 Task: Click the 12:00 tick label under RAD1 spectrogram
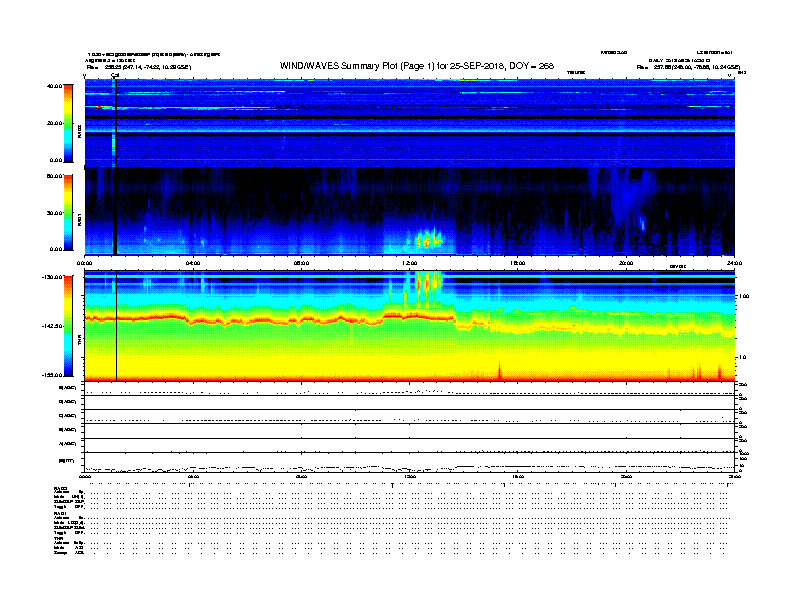tap(410, 263)
